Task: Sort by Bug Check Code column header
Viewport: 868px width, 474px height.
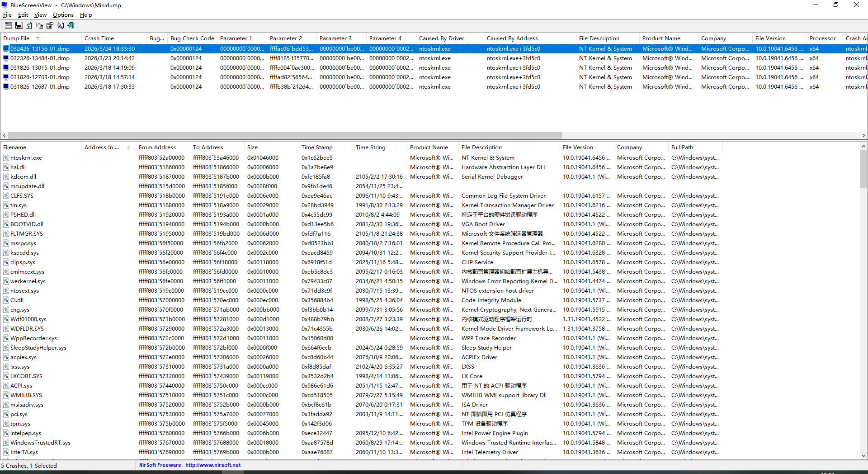Action: 192,38
